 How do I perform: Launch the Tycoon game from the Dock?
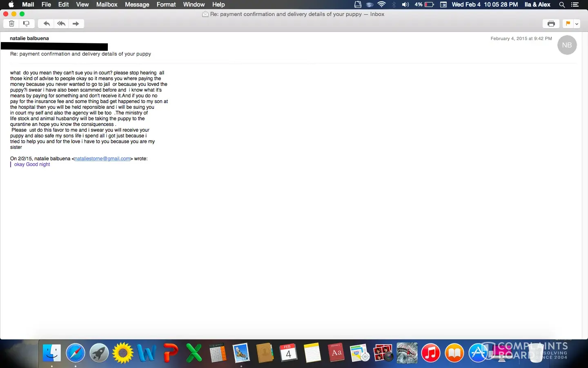pyautogui.click(x=407, y=353)
